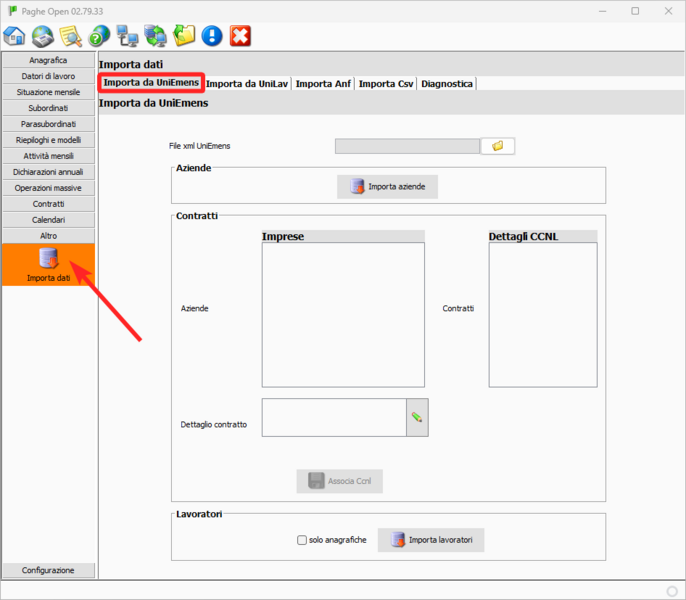Open the help globe with question mark
This screenshot has width=686, height=600.
point(99,36)
